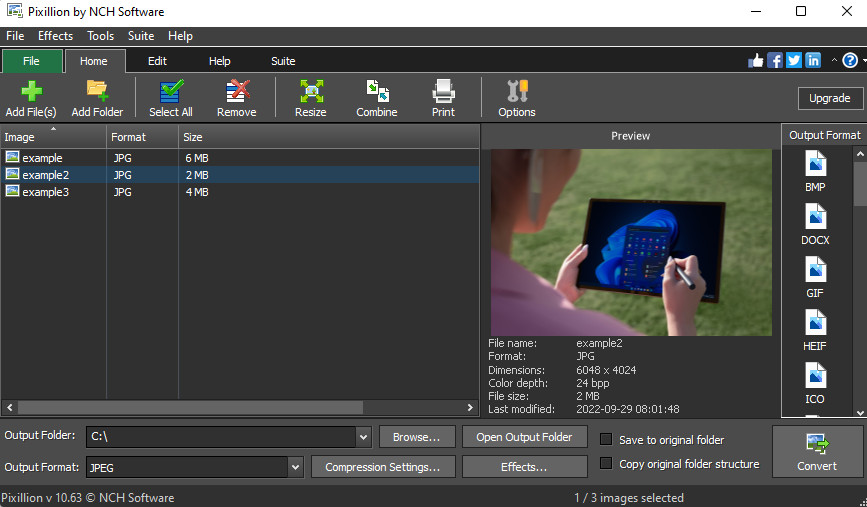Open Compression Settings... dialog
Image resolution: width=867 pixels, height=507 pixels.
coord(383,467)
